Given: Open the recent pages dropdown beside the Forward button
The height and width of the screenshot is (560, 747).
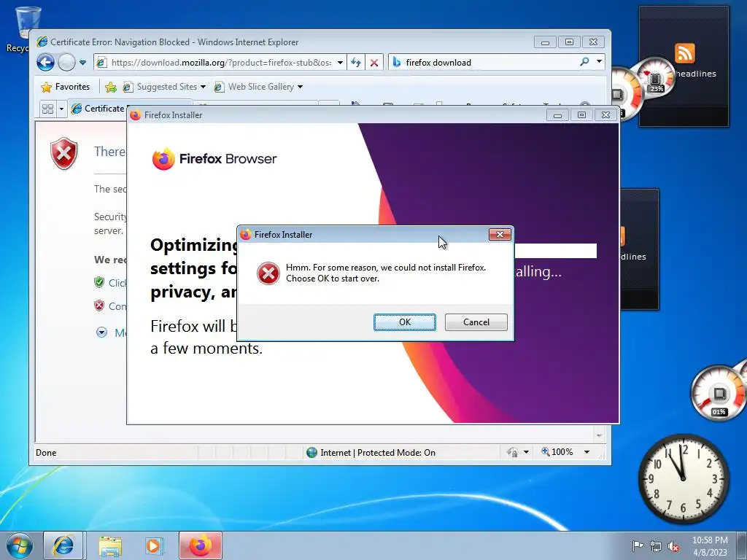Looking at the screenshot, I should (x=82, y=63).
